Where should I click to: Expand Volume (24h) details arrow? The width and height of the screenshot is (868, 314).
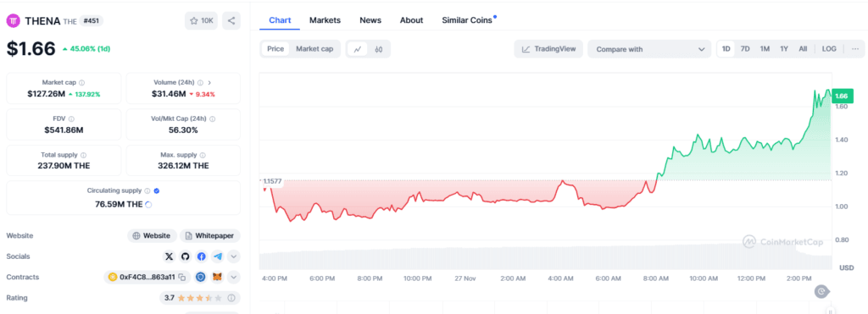(x=209, y=82)
